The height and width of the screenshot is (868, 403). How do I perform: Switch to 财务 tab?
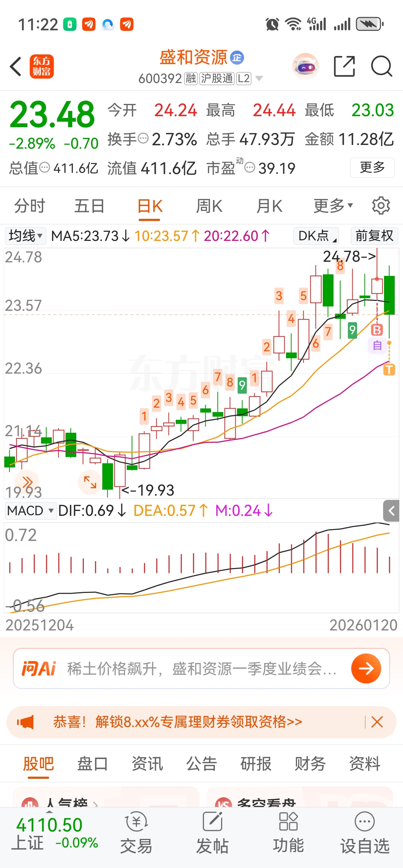point(310,763)
